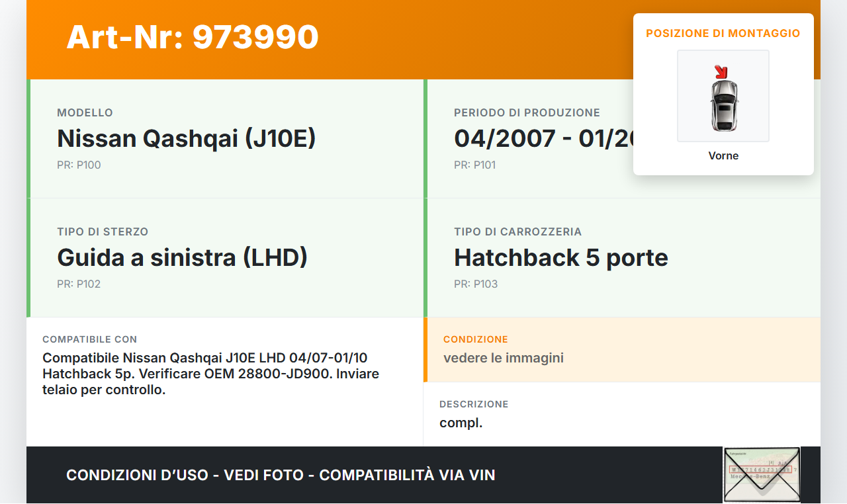Select the Art-Nr: 973990 heading
The image size is (847, 504).
tap(193, 37)
